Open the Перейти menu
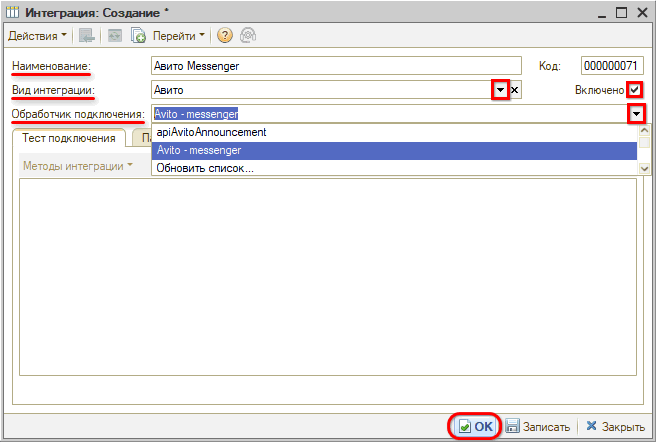Viewport: 656px width, 442px height. point(179,35)
